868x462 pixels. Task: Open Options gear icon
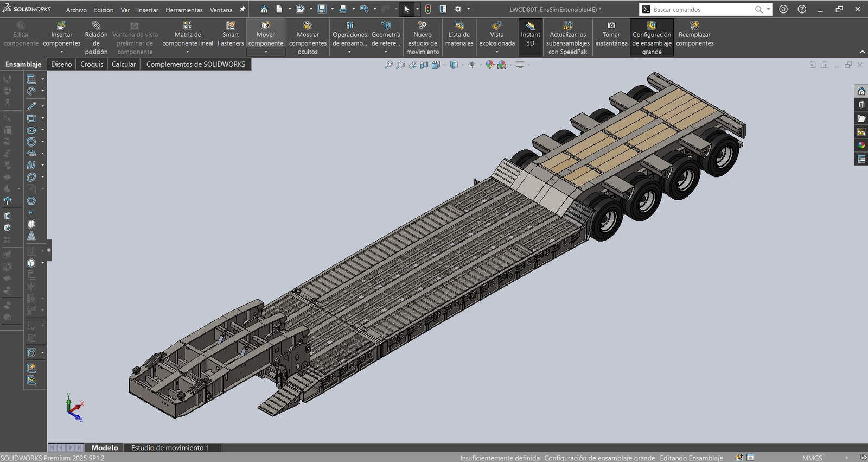coord(458,9)
